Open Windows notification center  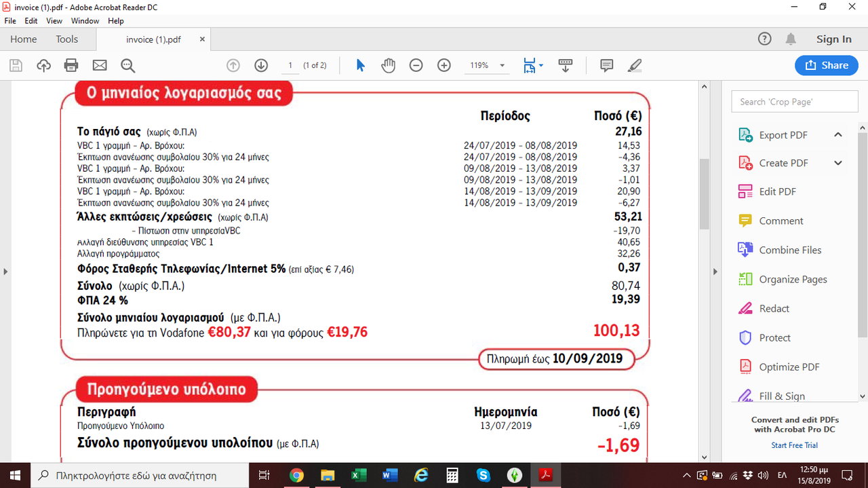coord(848,475)
